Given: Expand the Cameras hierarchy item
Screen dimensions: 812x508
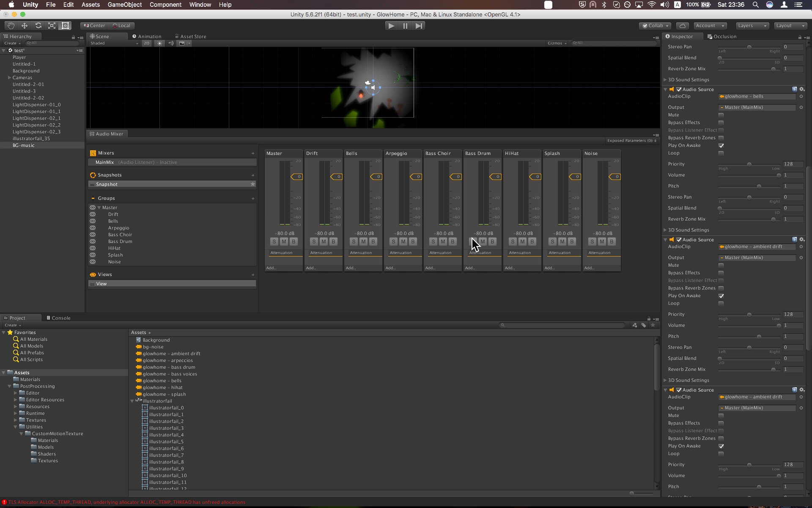Looking at the screenshot, I should [9, 78].
